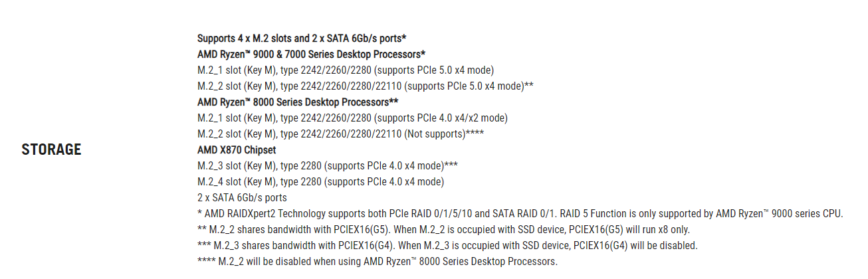Viewport: 868px width, 279px height.
Task: Click the '2 x SATA 6Gb/s ports' line
Action: [x=242, y=197]
